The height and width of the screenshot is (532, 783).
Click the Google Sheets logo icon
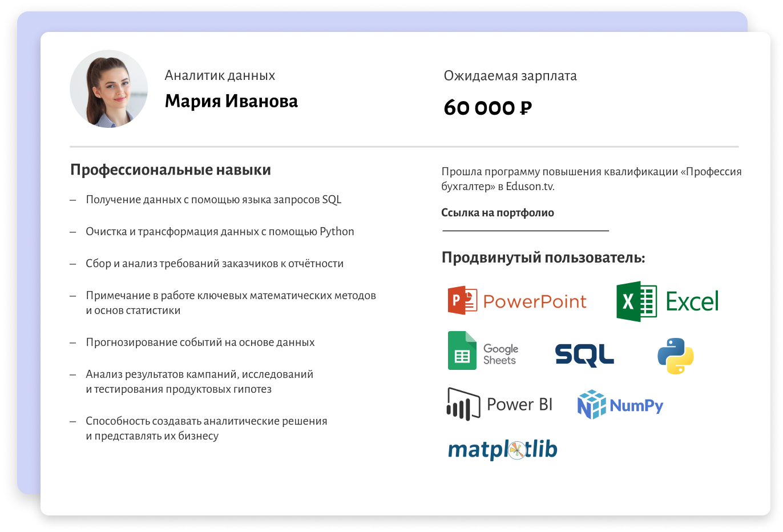[462, 350]
